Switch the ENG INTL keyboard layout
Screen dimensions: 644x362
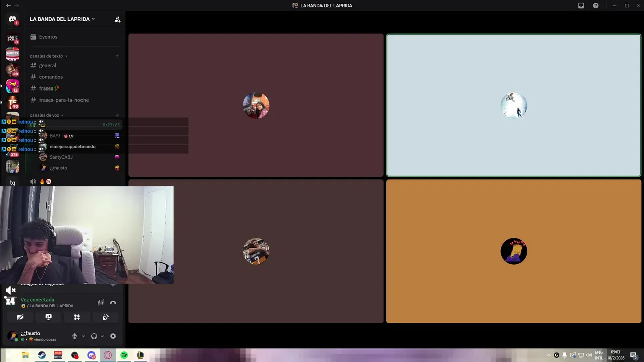tap(599, 355)
